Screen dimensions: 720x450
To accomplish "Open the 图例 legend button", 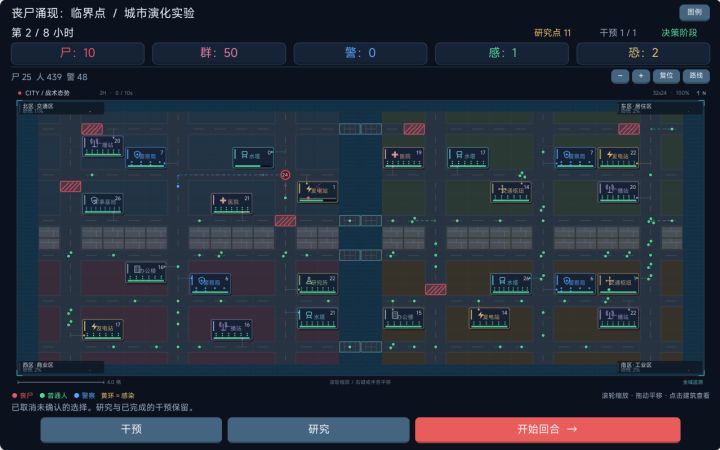I will pyautogui.click(x=694, y=12).
